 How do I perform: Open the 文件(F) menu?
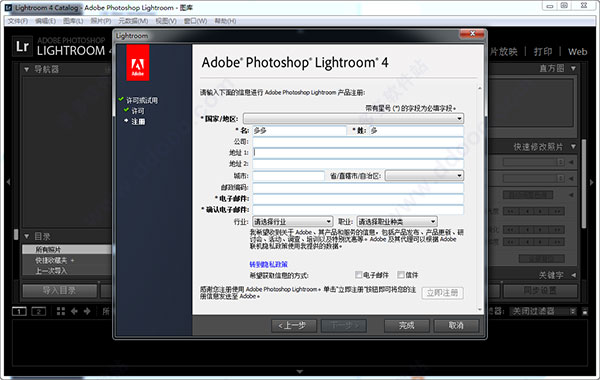[18, 21]
